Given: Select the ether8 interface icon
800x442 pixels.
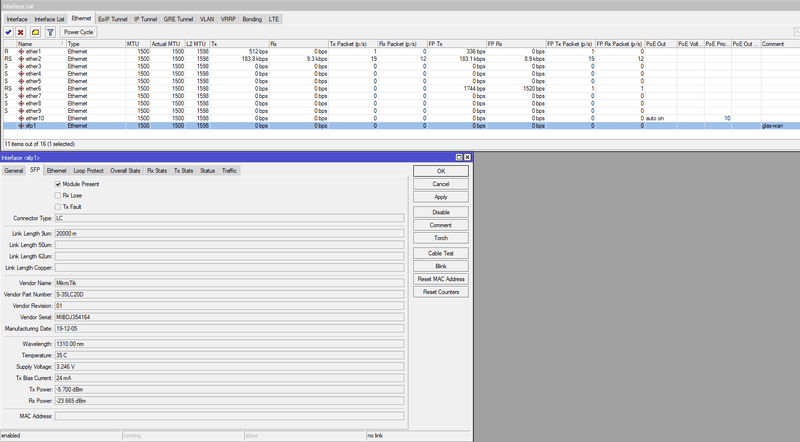Looking at the screenshot, I should [x=21, y=103].
